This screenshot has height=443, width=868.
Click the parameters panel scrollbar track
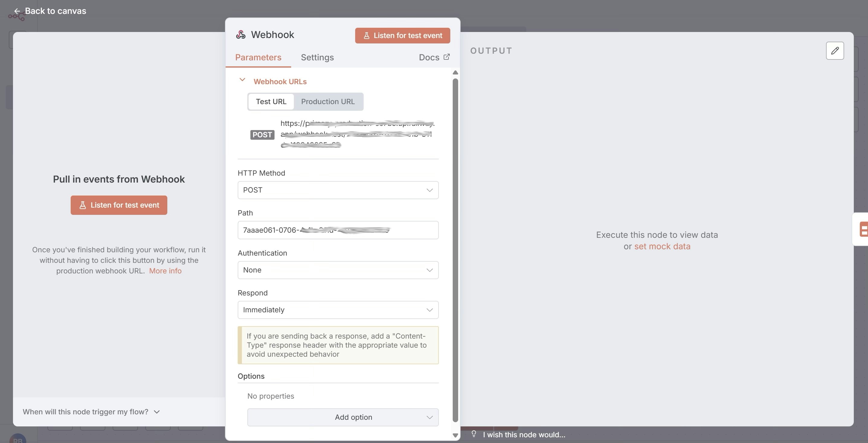point(455,249)
